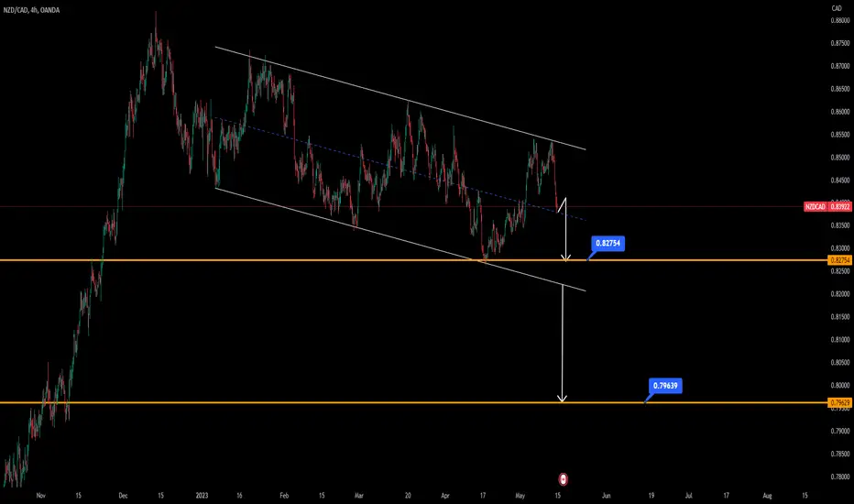The image size is (854, 504).
Task: Click the 0.87500 price scale label
Action: [x=840, y=43]
